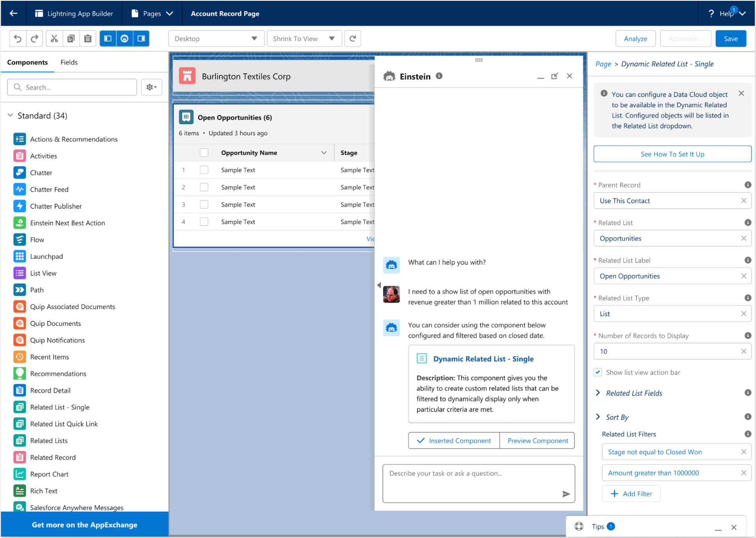756x538 pixels.
Task: Click Preview Component button
Action: coord(537,441)
